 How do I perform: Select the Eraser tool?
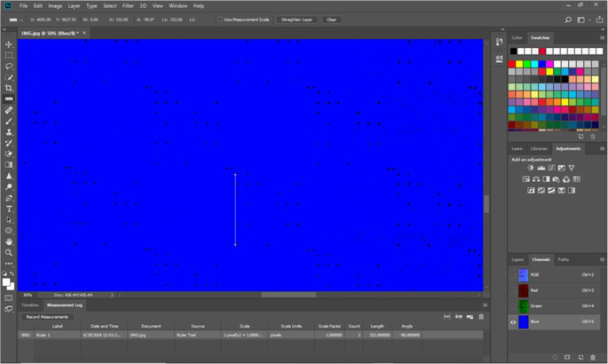coord(9,154)
